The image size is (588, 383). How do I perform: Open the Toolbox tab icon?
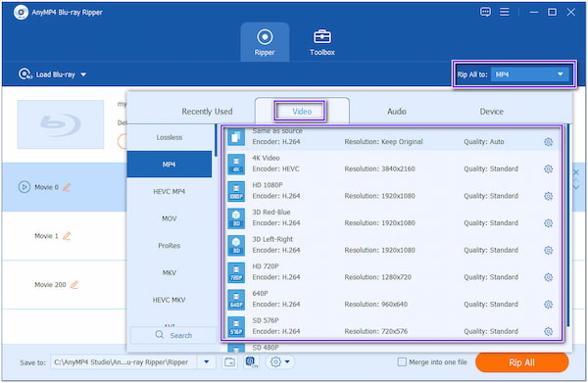(x=321, y=36)
